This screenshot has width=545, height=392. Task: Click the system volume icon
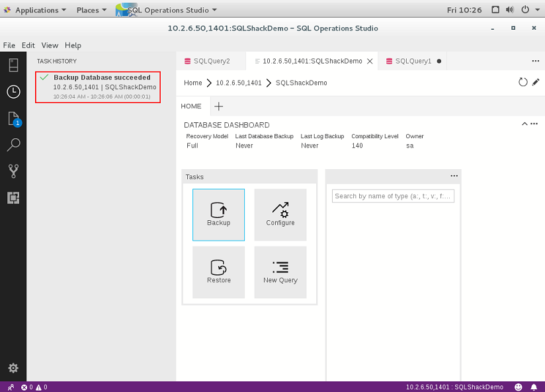pos(509,10)
